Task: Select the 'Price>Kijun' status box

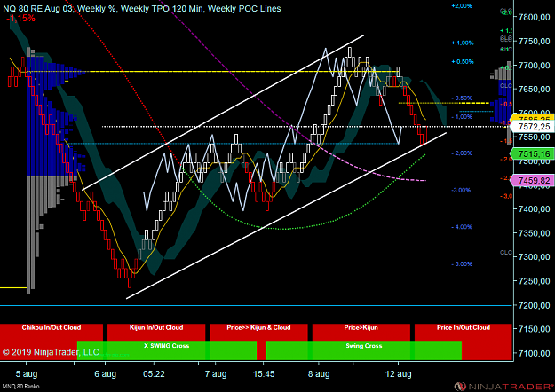Action: point(361,333)
